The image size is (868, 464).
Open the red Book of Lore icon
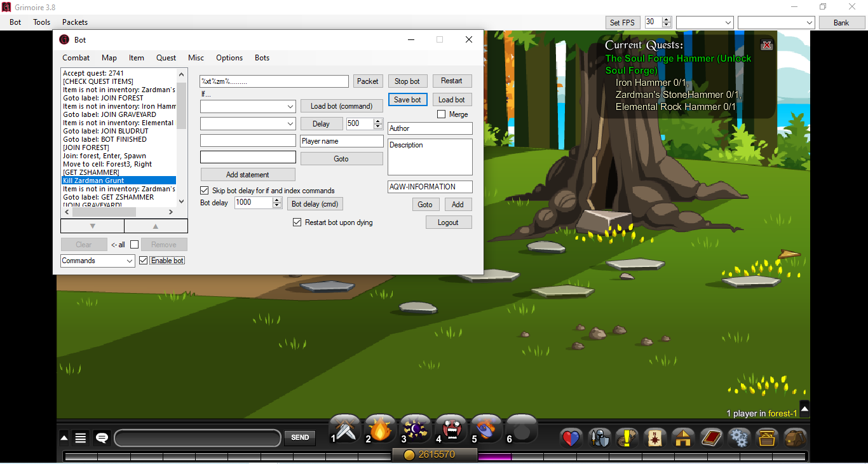coord(711,437)
